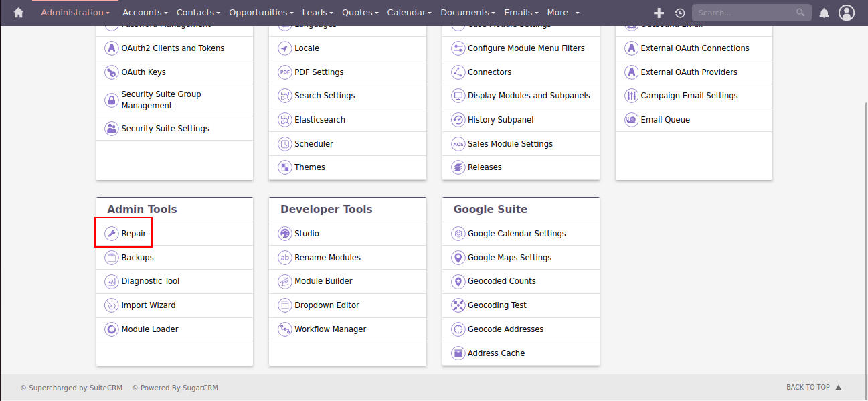Image resolution: width=868 pixels, height=401 pixels.
Task: Click the Security Suite Settings icon
Action: click(112, 129)
